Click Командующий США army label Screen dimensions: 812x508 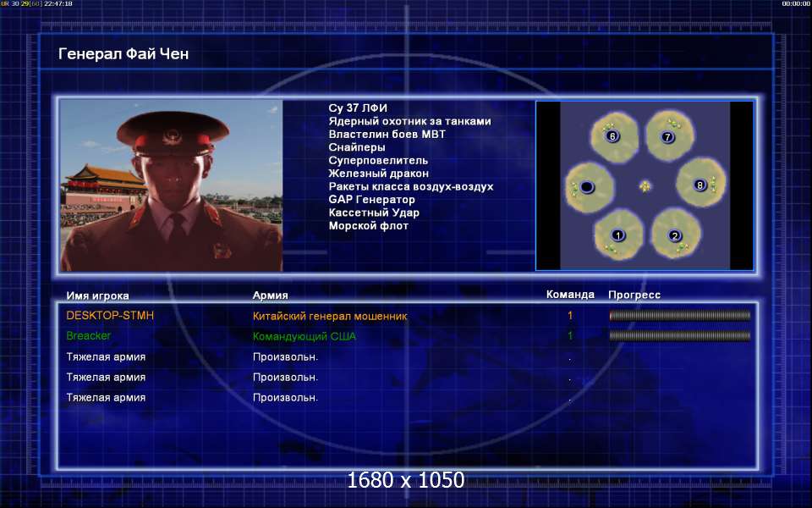[x=304, y=336]
